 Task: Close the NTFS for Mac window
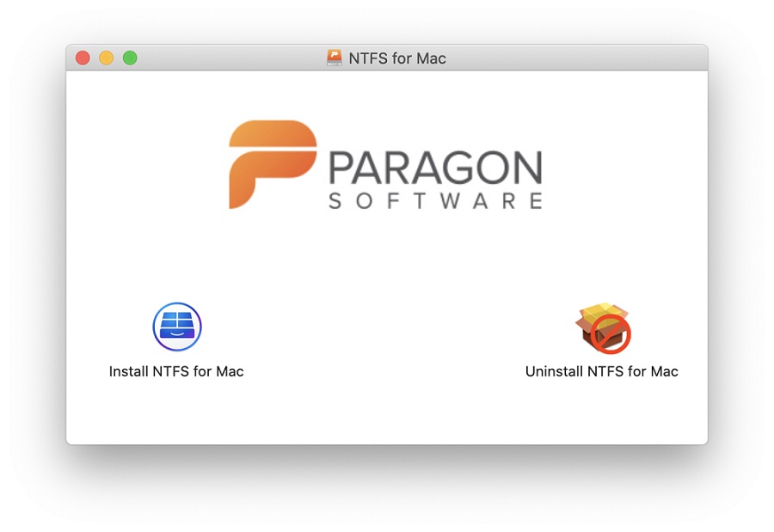pos(83,58)
